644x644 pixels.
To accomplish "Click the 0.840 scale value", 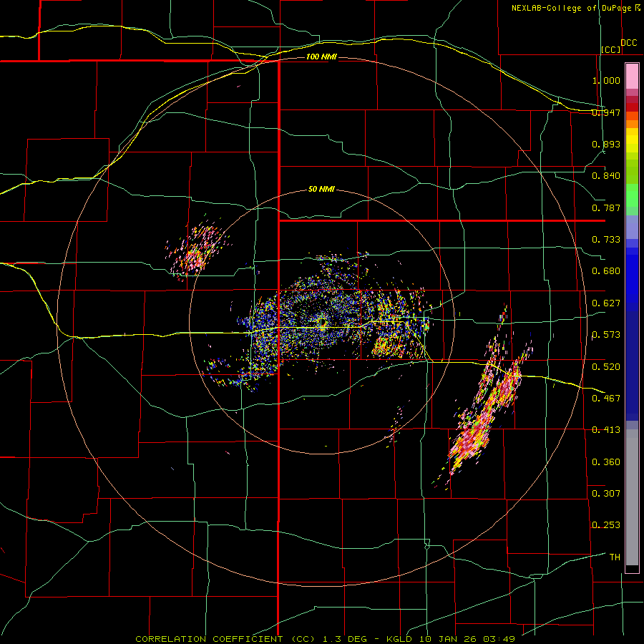I will click(606, 176).
